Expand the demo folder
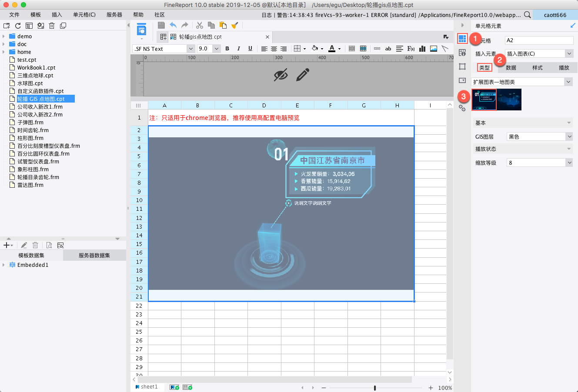Viewport: 578px width, 392px height. pos(4,37)
